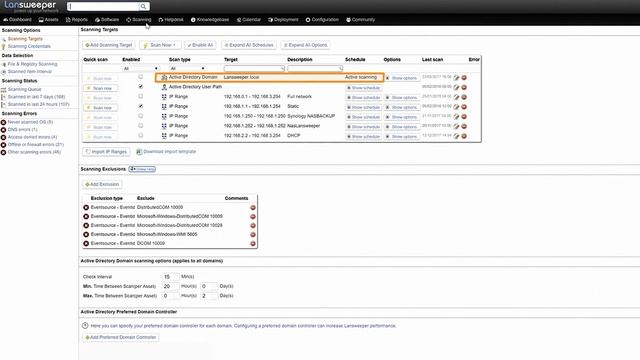Delete the Synology NASBACKUP target
The image size is (640, 360).
464,117
